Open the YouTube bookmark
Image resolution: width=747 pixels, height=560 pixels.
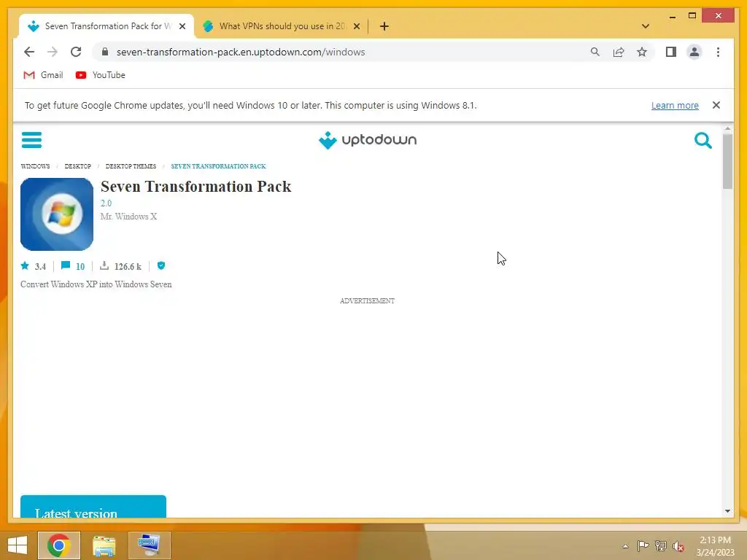coord(101,75)
